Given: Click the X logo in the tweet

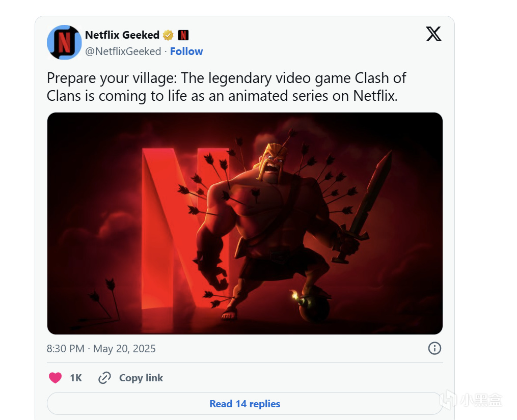Looking at the screenshot, I should coord(433,34).
